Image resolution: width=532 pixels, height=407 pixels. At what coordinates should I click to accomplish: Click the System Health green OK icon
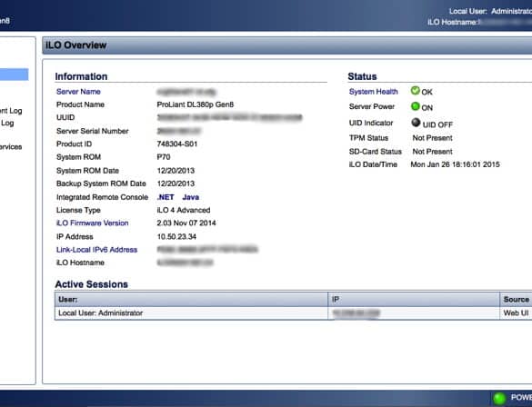point(415,91)
